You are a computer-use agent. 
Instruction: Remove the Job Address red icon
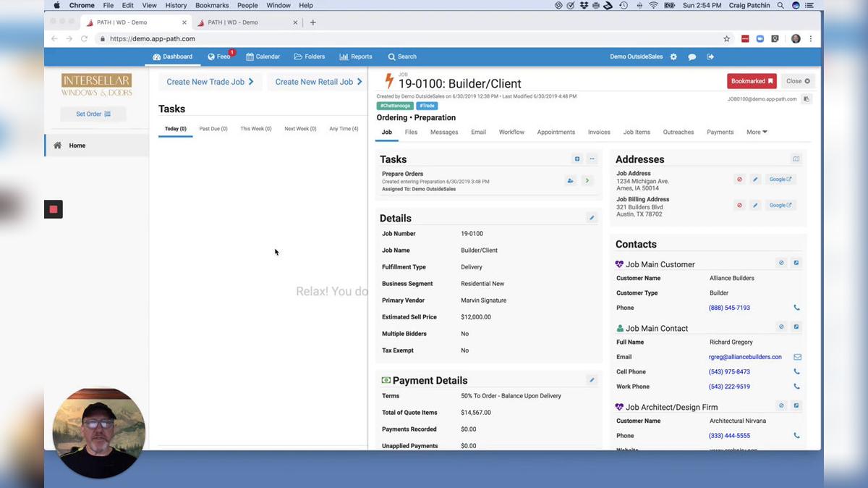tap(739, 180)
